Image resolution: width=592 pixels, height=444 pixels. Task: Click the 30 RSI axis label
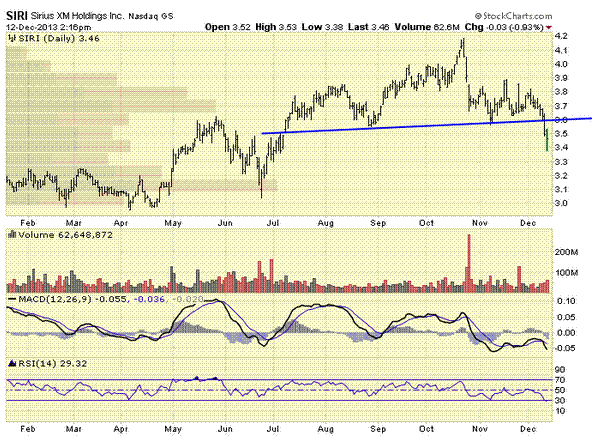560,401
